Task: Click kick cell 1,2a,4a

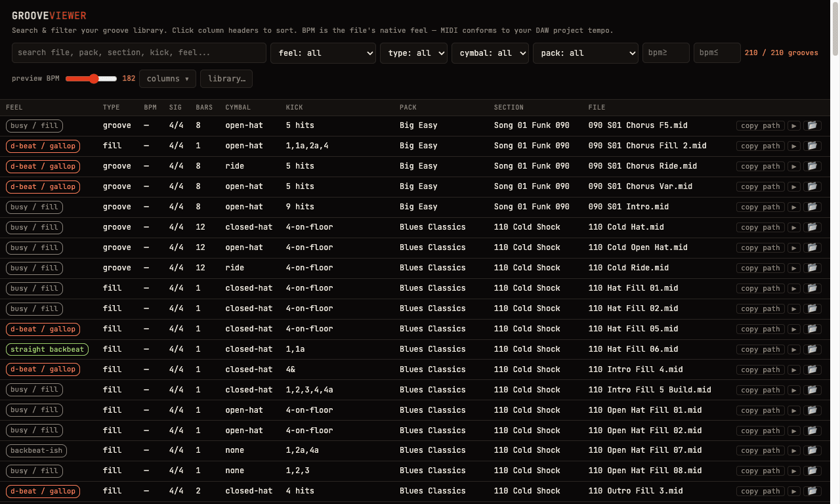Action: [303, 451]
